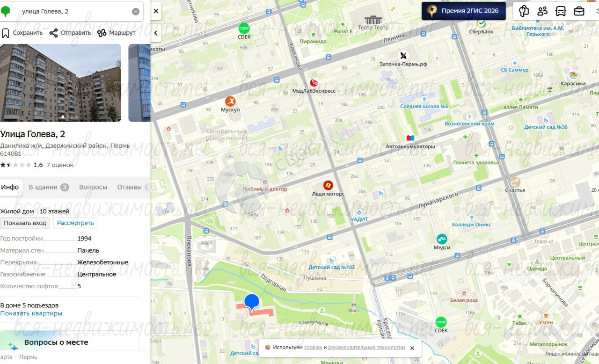Select the Punkt E map label

click(x=343, y=32)
